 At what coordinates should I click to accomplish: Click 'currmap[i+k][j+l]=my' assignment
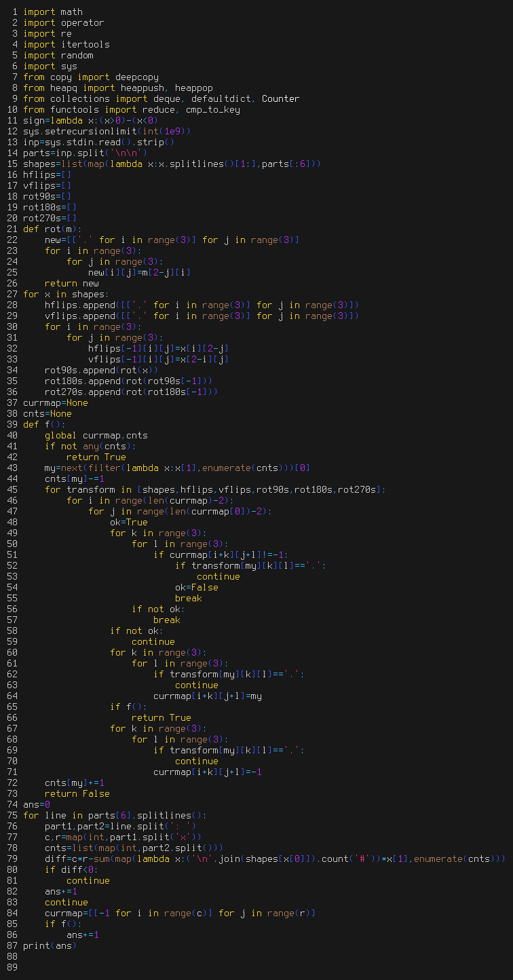click(208, 696)
